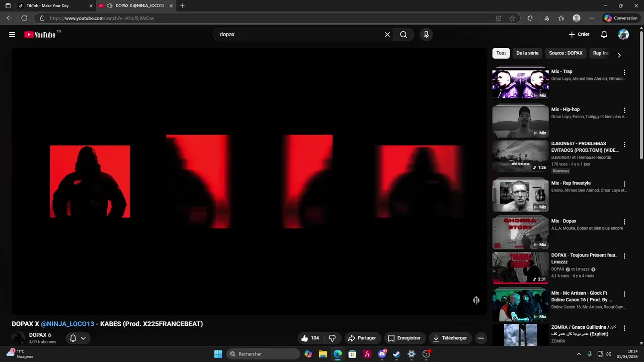This screenshot has width=644, height=362.
Task: Open the Mix - Dopax Ghorba Story thumbnail
Action: click(x=520, y=232)
